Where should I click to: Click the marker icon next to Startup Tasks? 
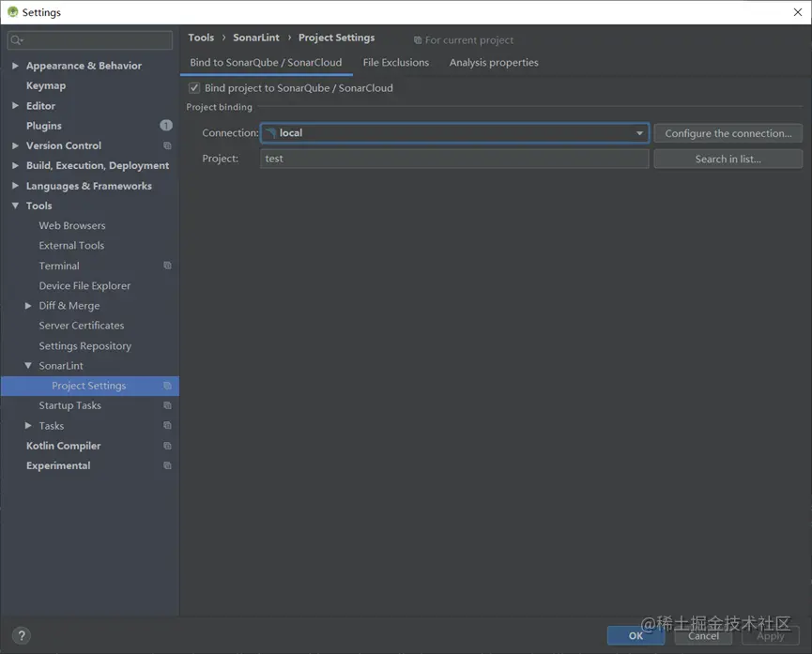[166, 405]
